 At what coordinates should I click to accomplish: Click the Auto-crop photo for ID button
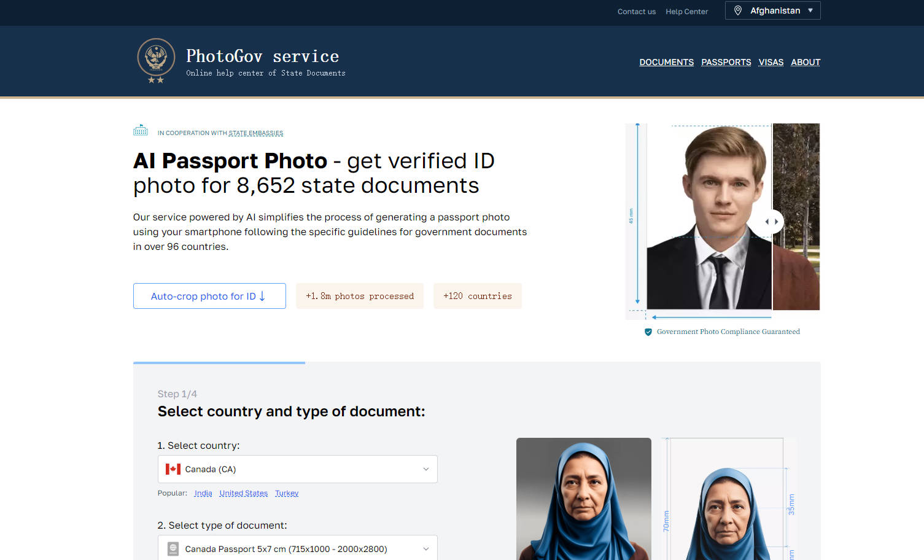click(209, 296)
